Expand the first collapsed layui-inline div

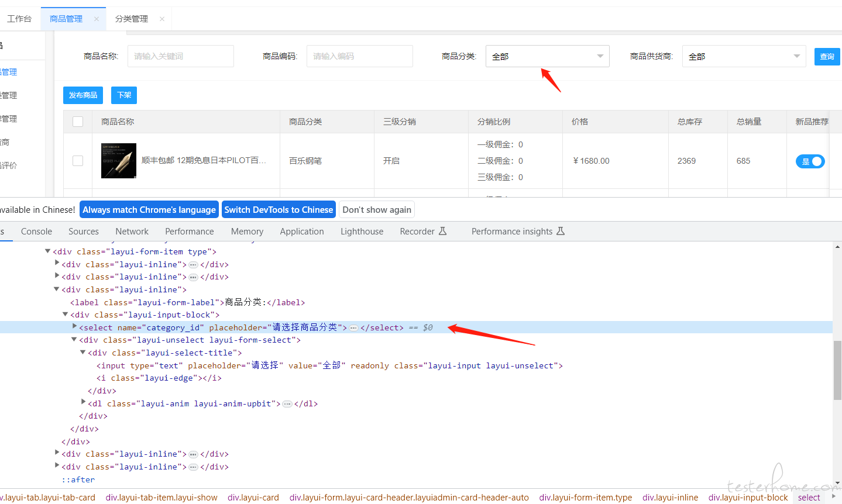[57, 264]
